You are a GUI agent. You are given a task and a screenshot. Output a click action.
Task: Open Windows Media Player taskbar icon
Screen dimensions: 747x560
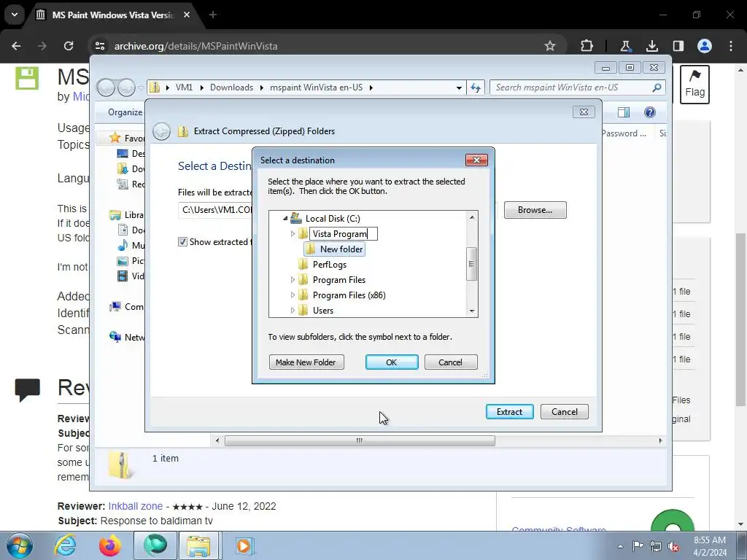[x=244, y=545]
